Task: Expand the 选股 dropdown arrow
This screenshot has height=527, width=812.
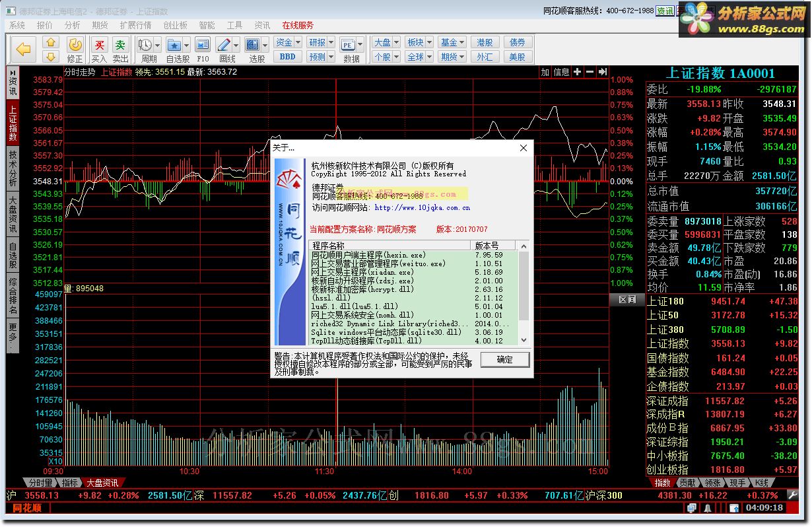Action: tap(265, 45)
